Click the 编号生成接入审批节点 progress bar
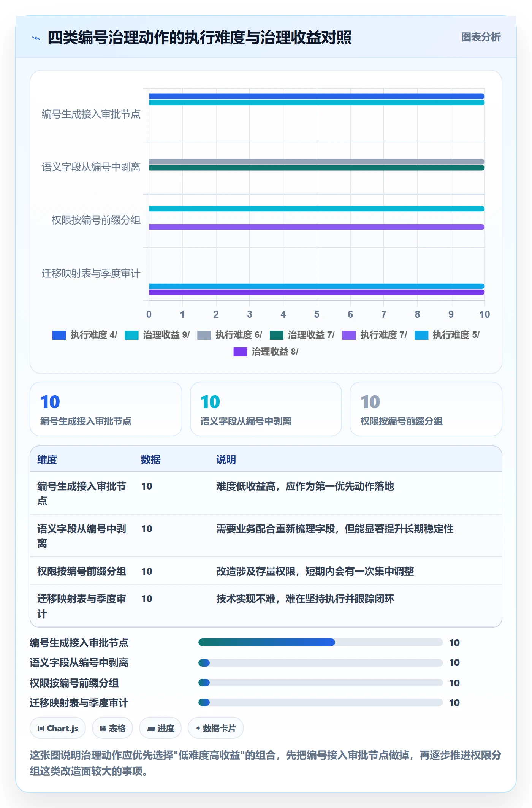Screen dimensions: 532x808 click(321, 642)
